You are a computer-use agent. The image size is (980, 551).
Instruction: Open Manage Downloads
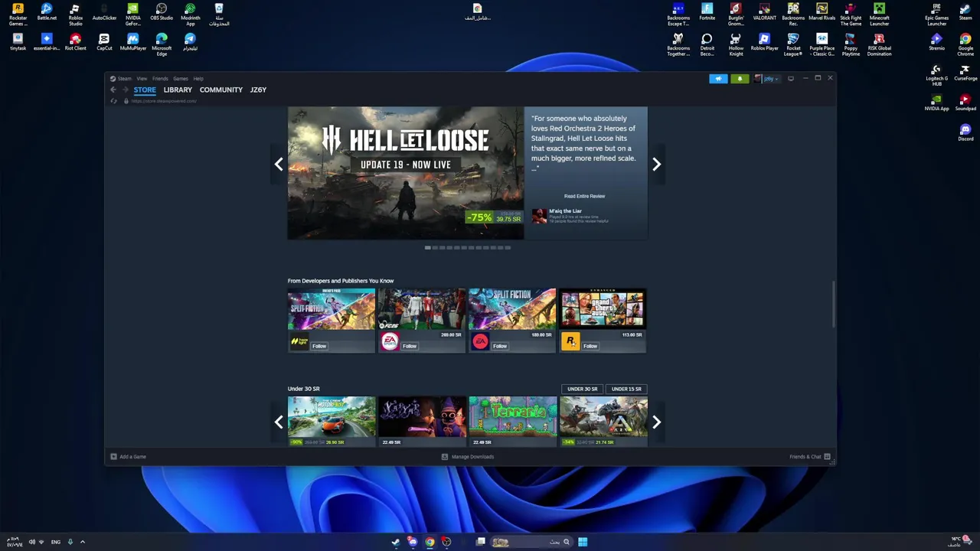click(x=467, y=457)
